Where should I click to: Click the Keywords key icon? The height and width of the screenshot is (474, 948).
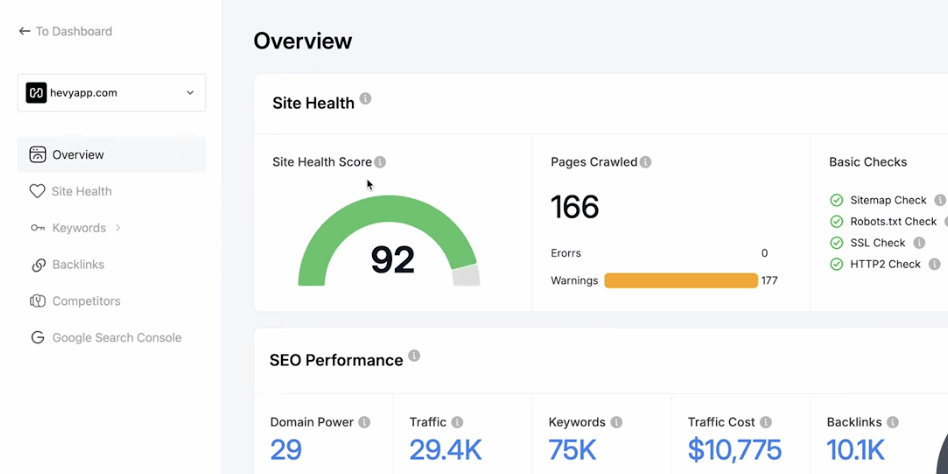point(37,228)
